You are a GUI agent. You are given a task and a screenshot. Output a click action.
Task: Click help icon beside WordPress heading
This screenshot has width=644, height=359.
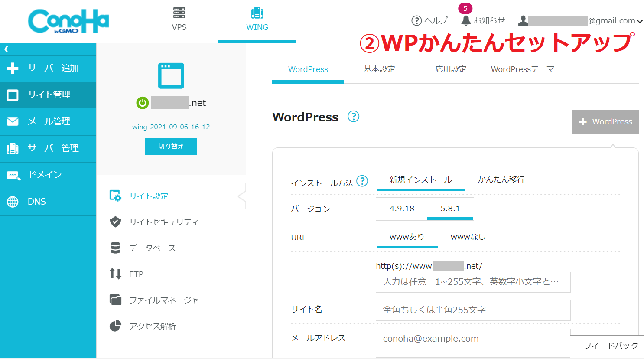354,116
